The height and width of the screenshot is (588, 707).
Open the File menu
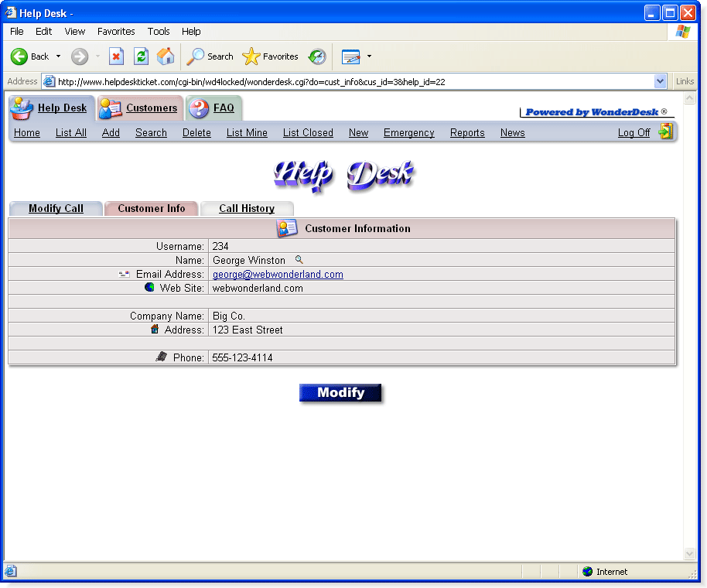17,31
